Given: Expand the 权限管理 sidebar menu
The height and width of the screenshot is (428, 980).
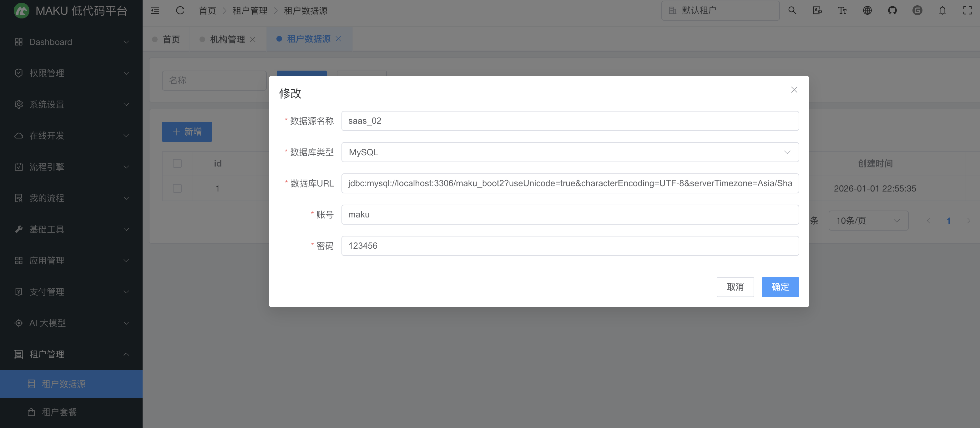Looking at the screenshot, I should point(71,73).
